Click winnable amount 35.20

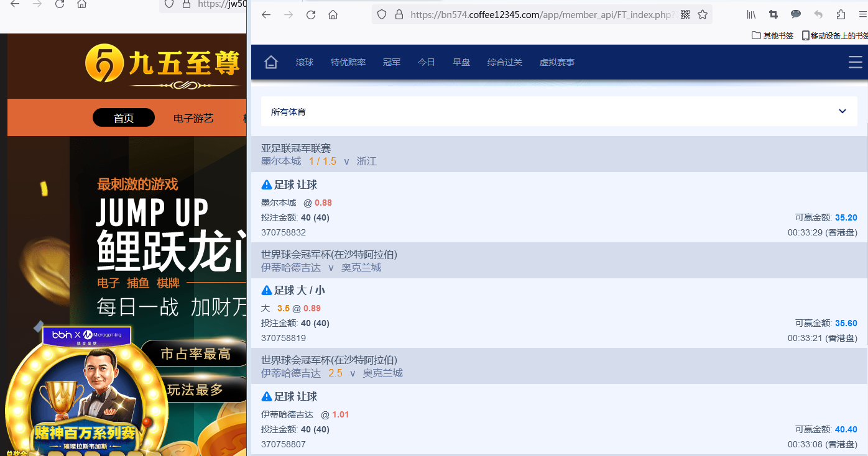(846, 217)
